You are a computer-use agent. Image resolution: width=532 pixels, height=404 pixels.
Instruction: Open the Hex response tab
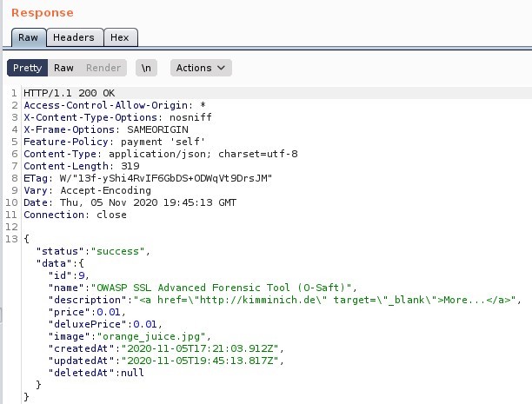click(120, 37)
